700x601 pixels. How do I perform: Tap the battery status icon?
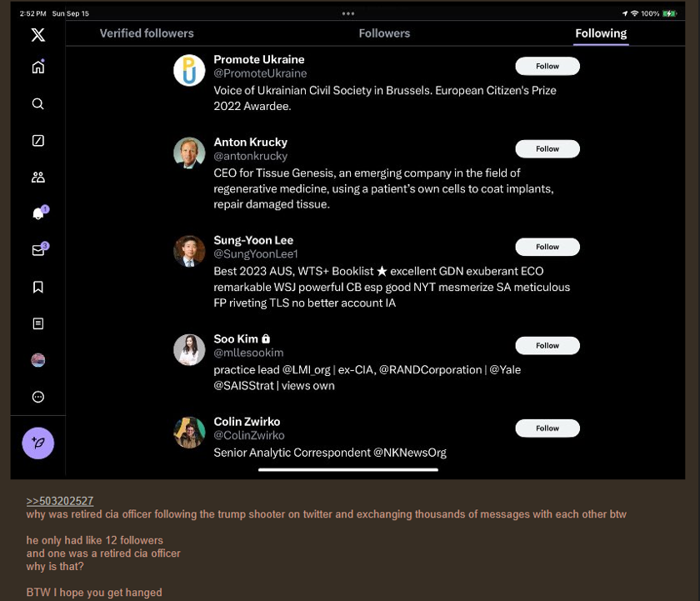click(670, 13)
